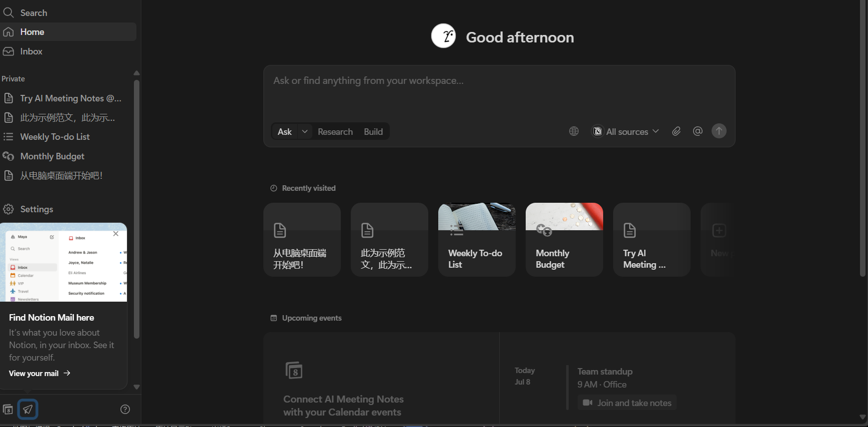Click the main page vertical scrollbar thumb

click(863, 139)
